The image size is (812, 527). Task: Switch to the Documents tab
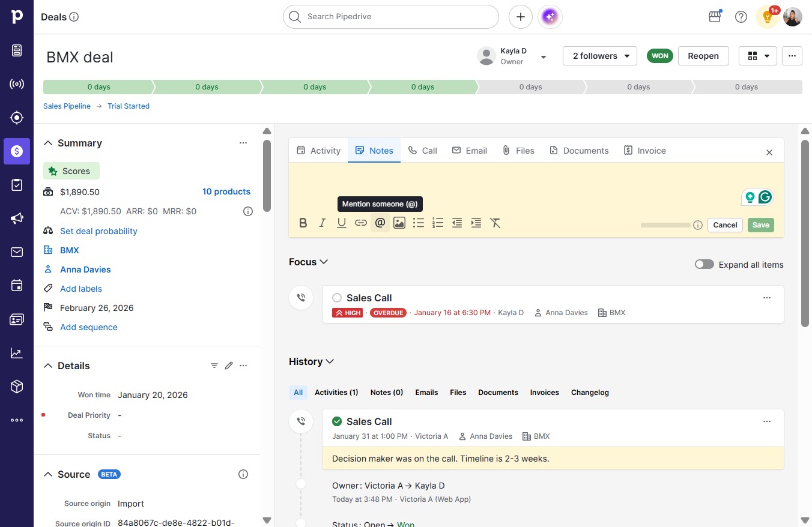tap(579, 151)
